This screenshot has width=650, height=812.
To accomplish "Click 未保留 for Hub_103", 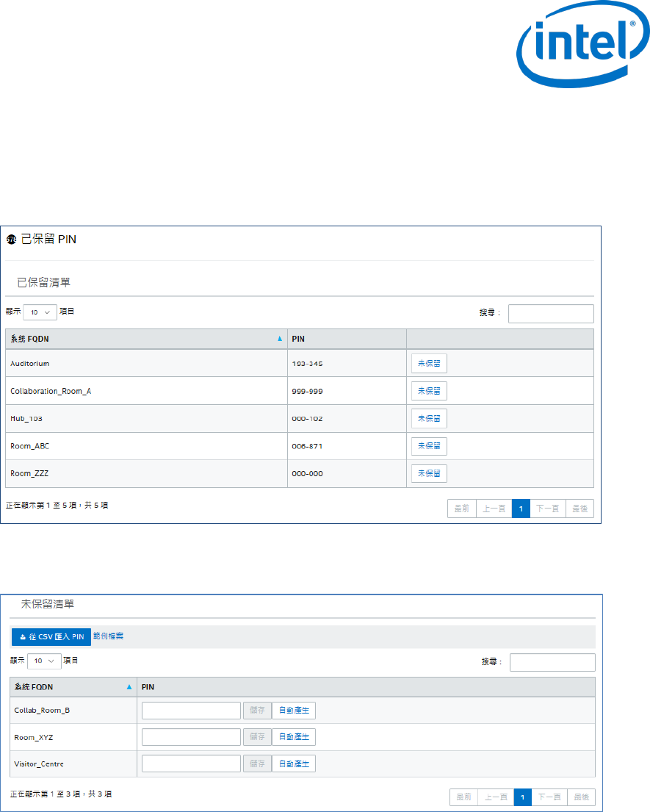I will [429, 418].
